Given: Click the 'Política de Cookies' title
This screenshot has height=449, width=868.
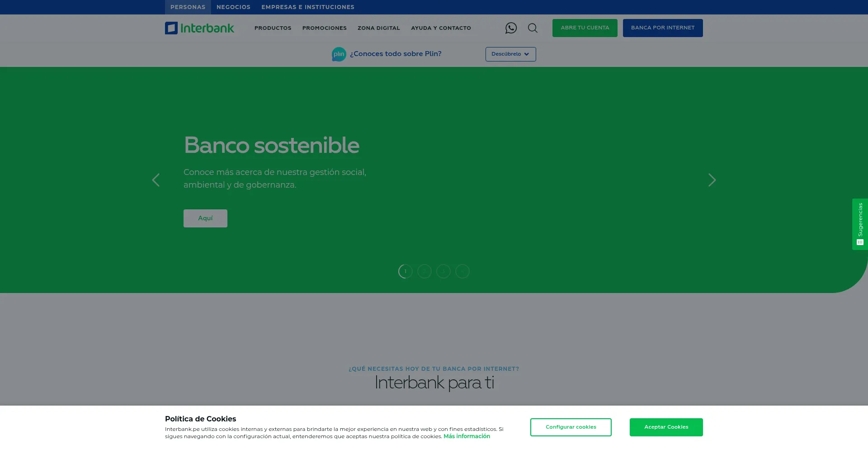Looking at the screenshot, I should (200, 419).
